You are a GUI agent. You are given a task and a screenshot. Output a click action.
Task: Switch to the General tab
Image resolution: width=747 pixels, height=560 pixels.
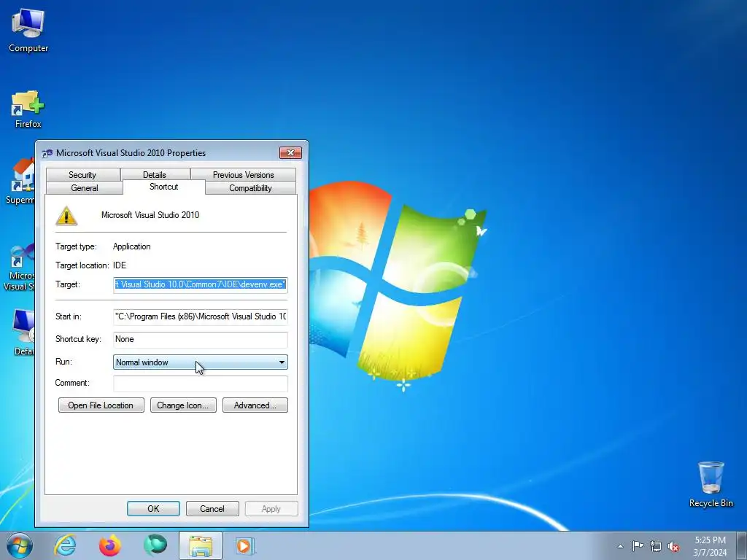[85, 187]
